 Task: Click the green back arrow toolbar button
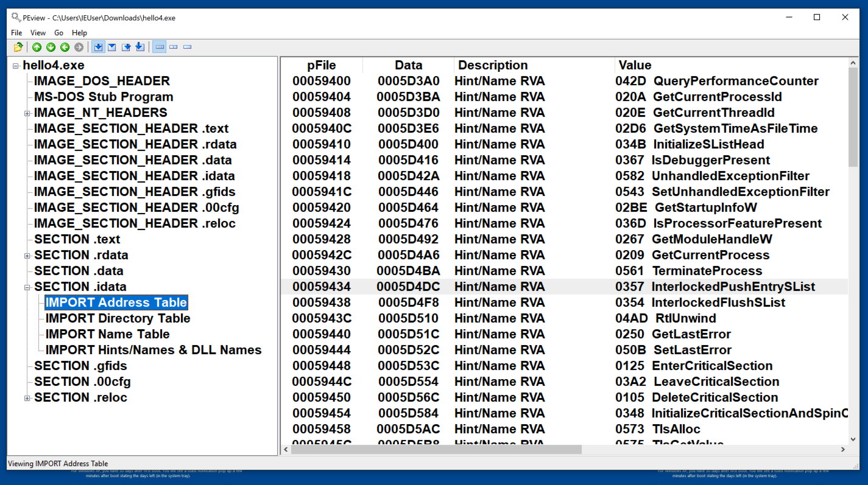(x=65, y=47)
